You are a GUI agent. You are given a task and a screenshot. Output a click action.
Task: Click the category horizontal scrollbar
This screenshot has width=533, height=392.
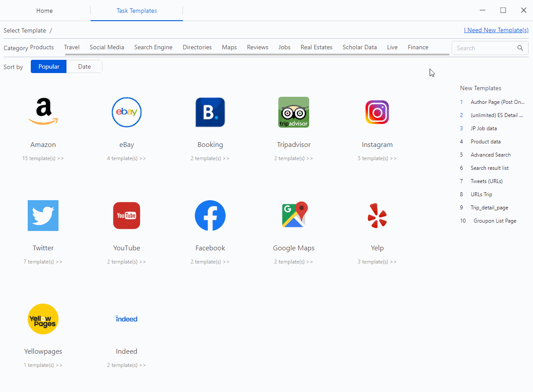coord(257,55)
